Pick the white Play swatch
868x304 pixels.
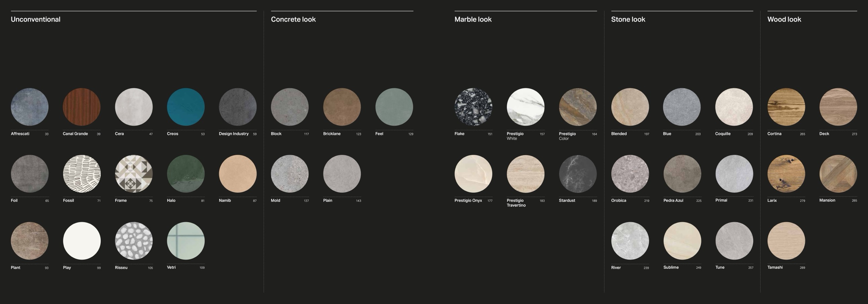82,241
